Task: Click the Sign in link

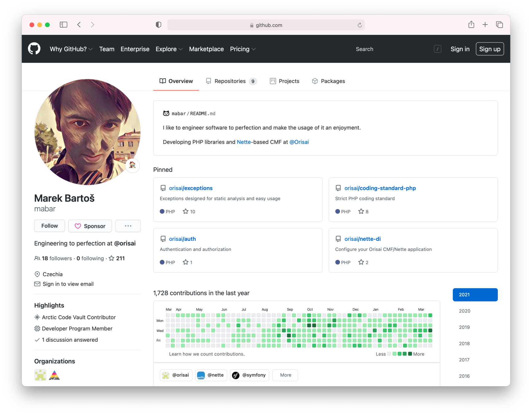Action: click(460, 49)
